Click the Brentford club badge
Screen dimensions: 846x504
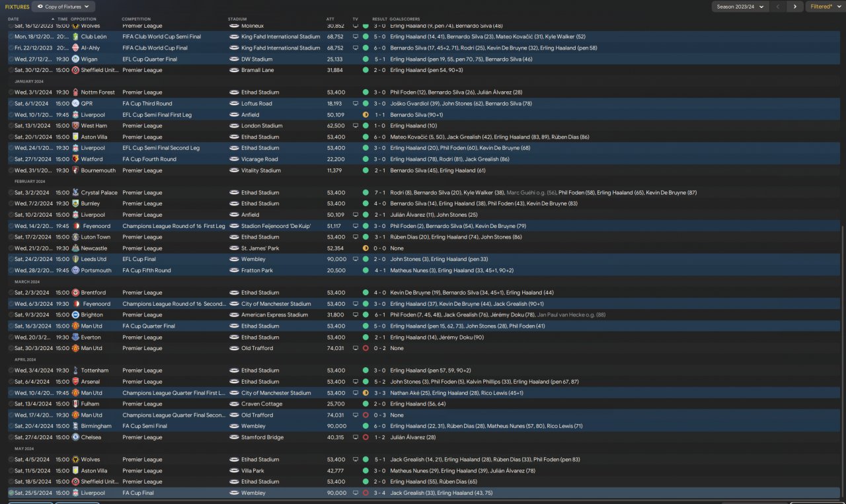coord(75,293)
